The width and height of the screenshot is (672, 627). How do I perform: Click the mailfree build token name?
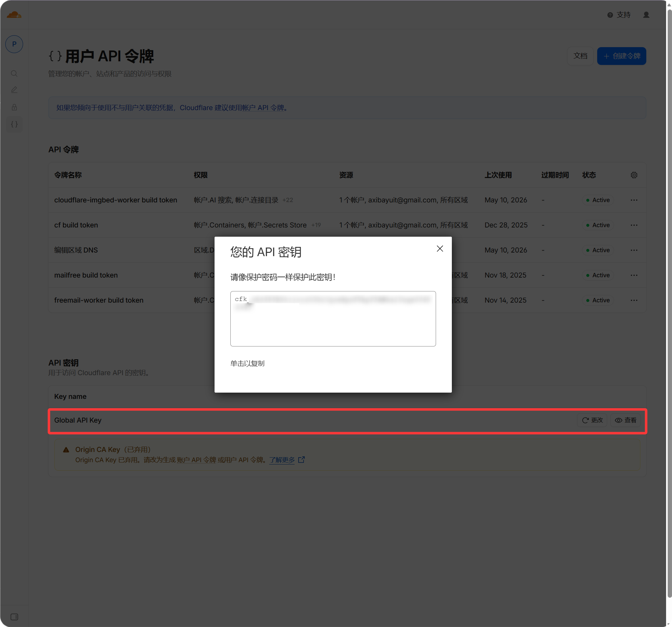coord(86,275)
